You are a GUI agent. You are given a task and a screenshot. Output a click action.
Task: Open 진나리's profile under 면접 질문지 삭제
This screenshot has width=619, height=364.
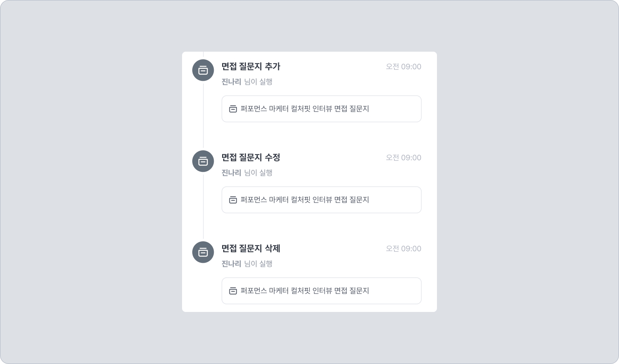click(231, 264)
